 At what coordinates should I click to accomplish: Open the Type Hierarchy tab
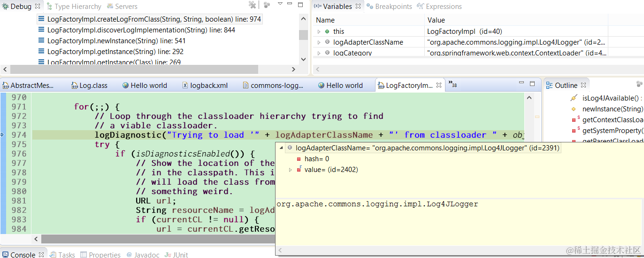pyautogui.click(x=74, y=7)
